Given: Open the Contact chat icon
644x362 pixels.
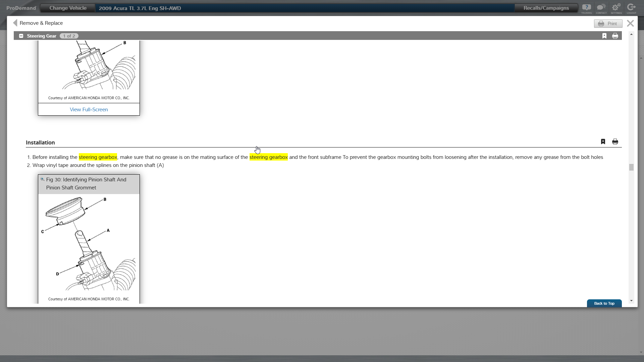Looking at the screenshot, I should [x=601, y=8].
